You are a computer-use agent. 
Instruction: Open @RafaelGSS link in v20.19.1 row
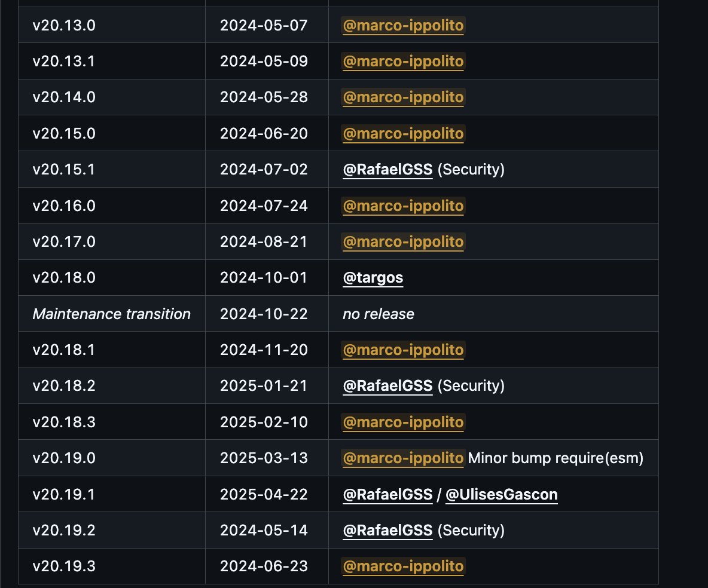click(x=387, y=494)
